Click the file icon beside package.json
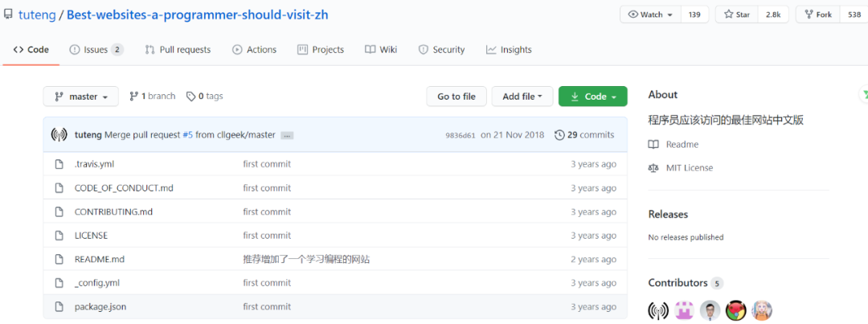 tap(59, 307)
